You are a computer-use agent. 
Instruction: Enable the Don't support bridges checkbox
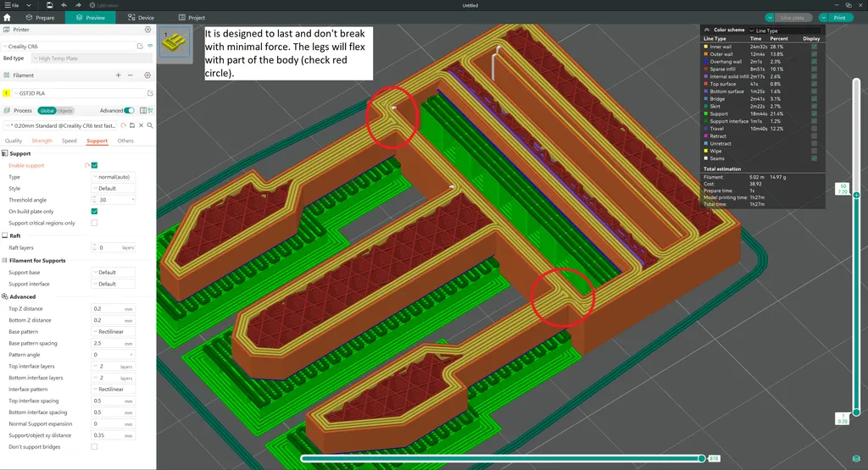point(95,447)
